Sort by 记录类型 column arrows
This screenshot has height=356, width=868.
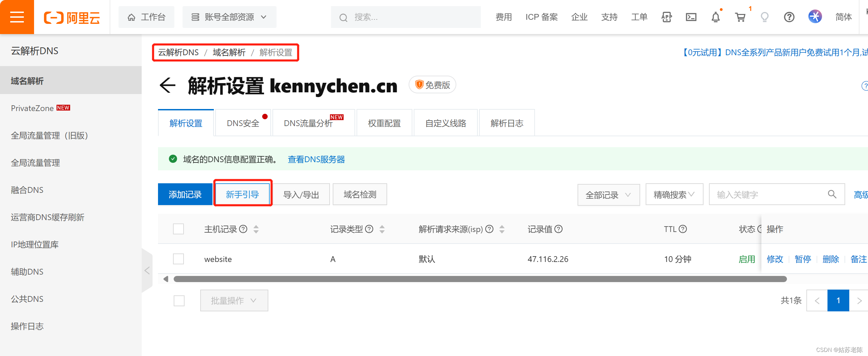point(382,229)
